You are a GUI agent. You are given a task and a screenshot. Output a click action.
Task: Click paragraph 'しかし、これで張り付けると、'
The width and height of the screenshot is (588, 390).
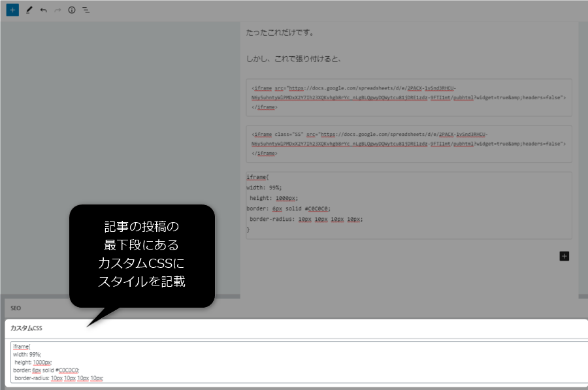(293, 59)
